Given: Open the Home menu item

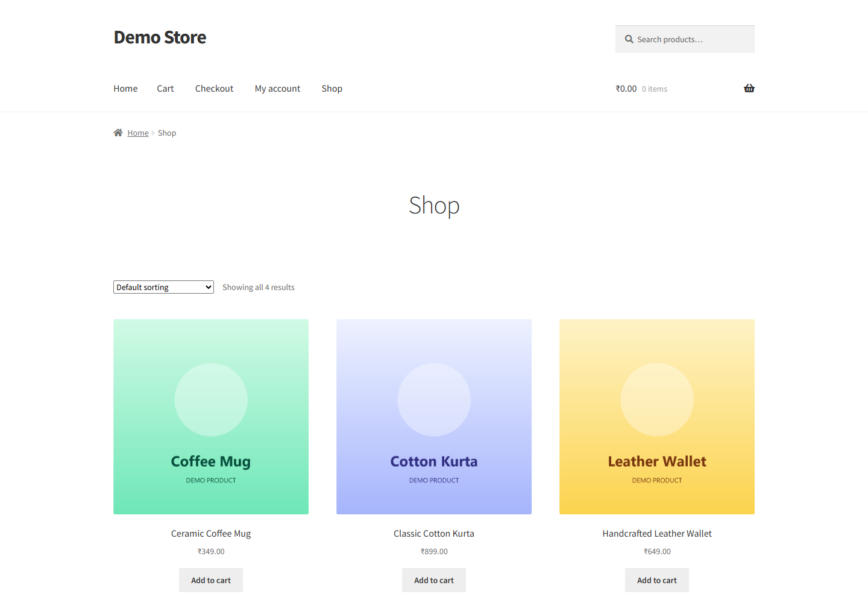Looking at the screenshot, I should [x=125, y=89].
